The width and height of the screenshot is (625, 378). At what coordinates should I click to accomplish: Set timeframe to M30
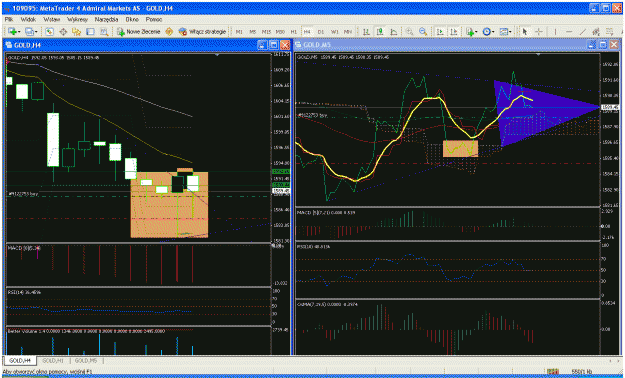click(280, 32)
